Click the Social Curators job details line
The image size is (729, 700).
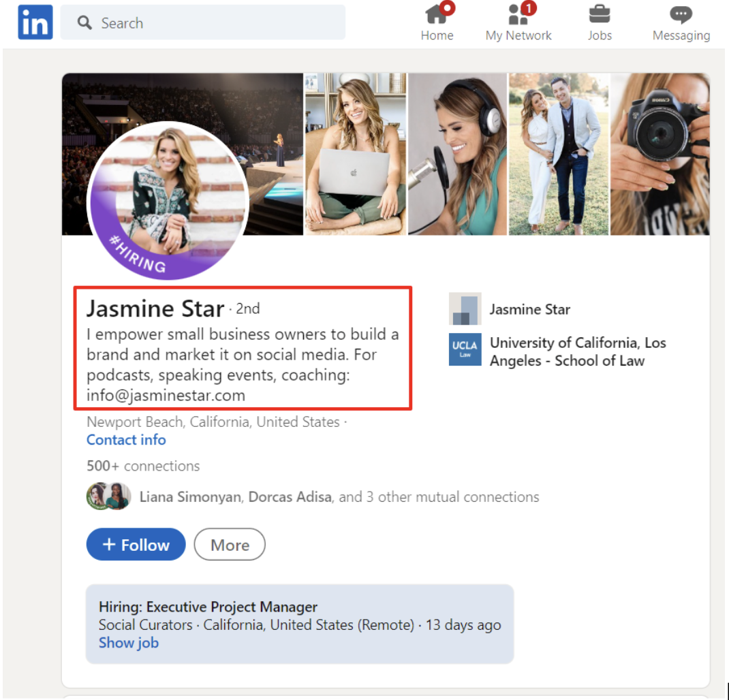(300, 625)
